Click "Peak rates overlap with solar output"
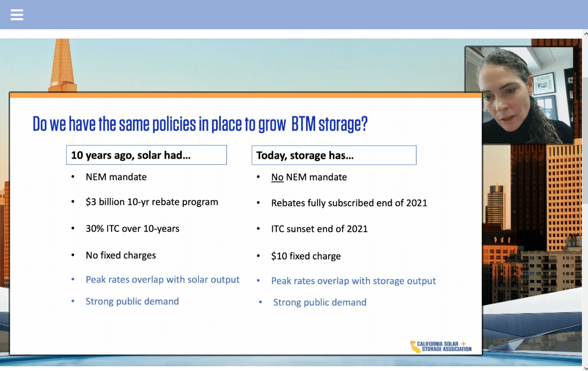Image resolution: width=588 pixels, height=371 pixels. click(x=163, y=279)
